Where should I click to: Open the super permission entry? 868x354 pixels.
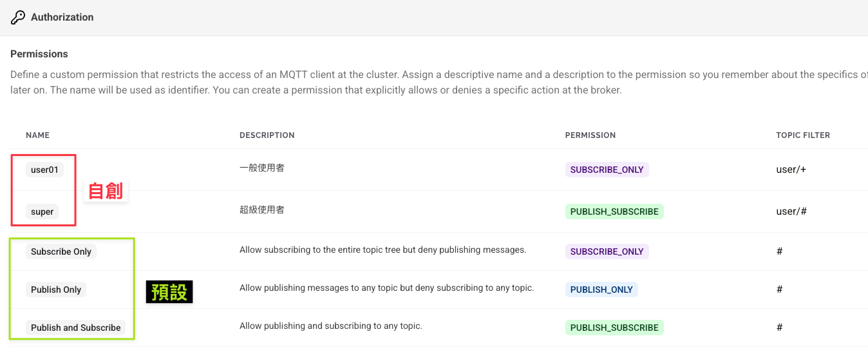(x=42, y=211)
